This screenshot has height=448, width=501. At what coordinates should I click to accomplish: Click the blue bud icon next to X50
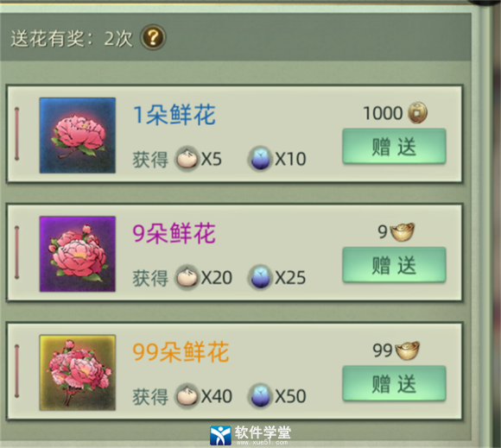(x=260, y=395)
